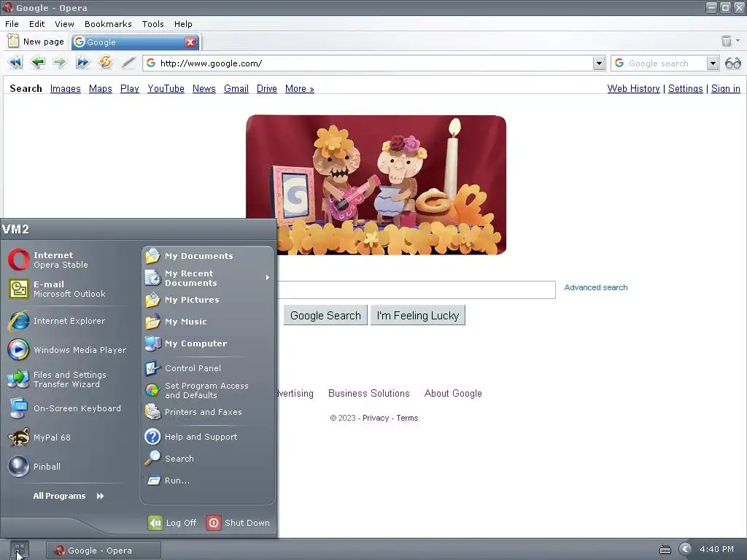Open My Documents in Start menu
Screen dimensions: 747x560
coord(208,256)
